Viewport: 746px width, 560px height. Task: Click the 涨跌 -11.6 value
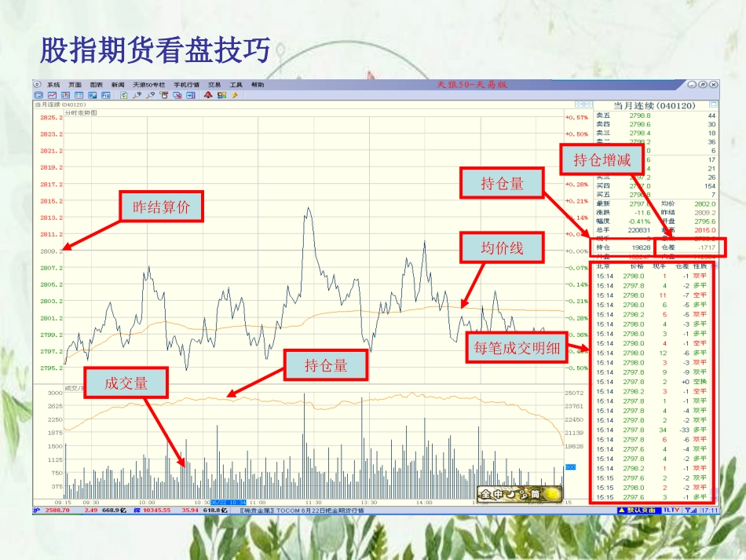pos(642,213)
